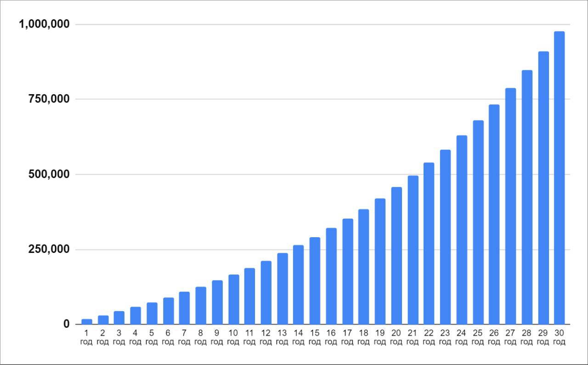Click the '28 год' x-axis label

point(526,337)
